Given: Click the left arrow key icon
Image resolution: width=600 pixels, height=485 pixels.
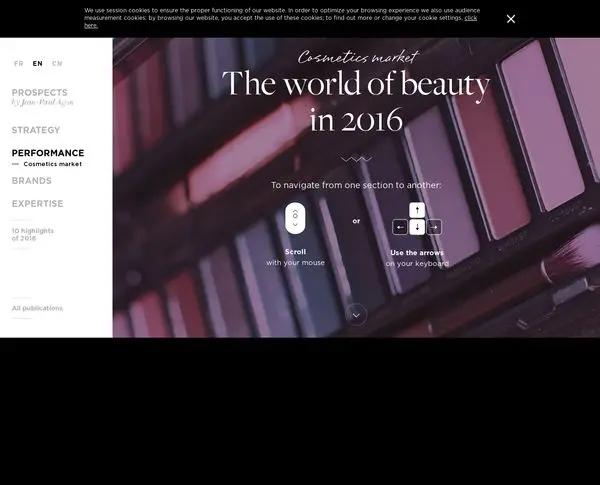Looking at the screenshot, I should tap(400, 227).
